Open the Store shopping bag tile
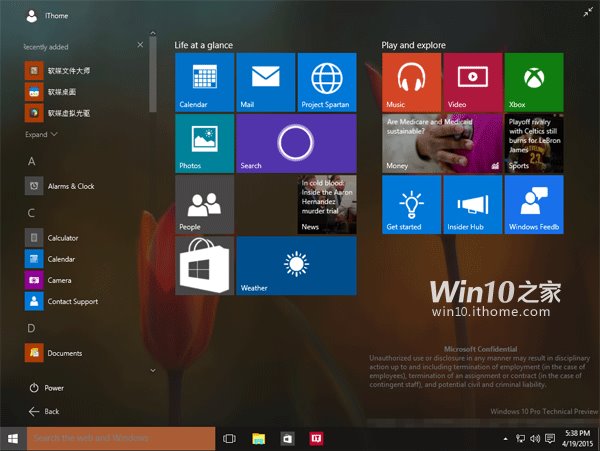600x451 pixels. (204, 266)
